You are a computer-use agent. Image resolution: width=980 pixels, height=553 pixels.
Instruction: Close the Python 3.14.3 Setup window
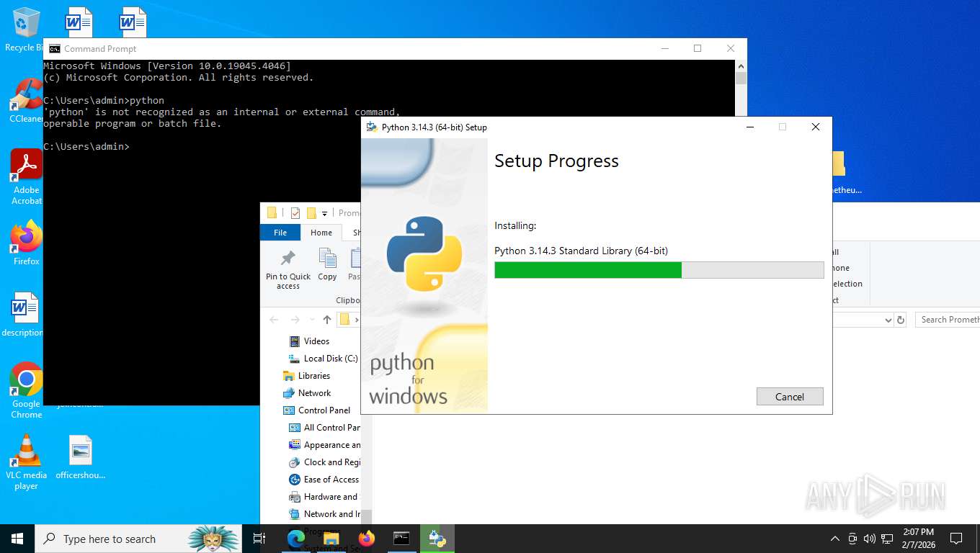coord(816,127)
